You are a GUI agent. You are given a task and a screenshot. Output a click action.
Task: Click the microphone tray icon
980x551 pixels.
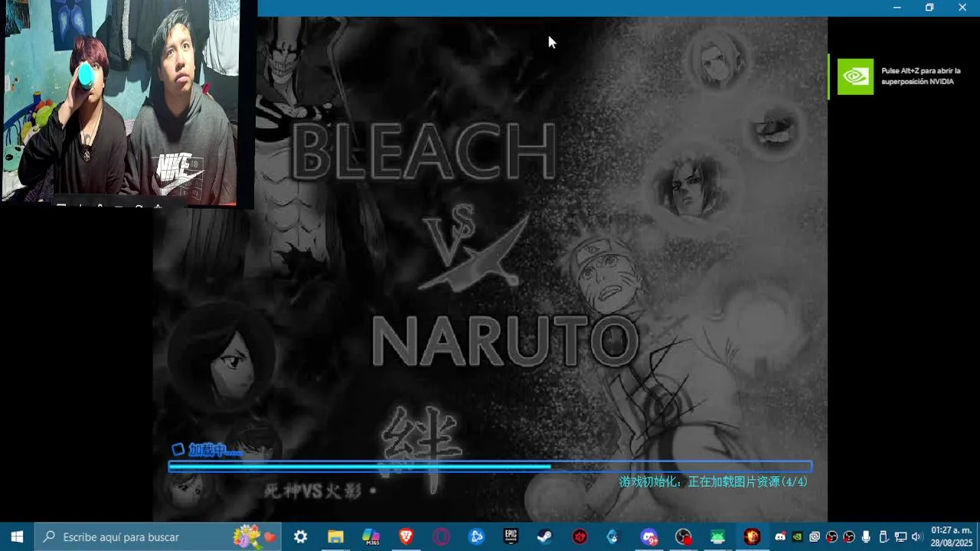(866, 537)
